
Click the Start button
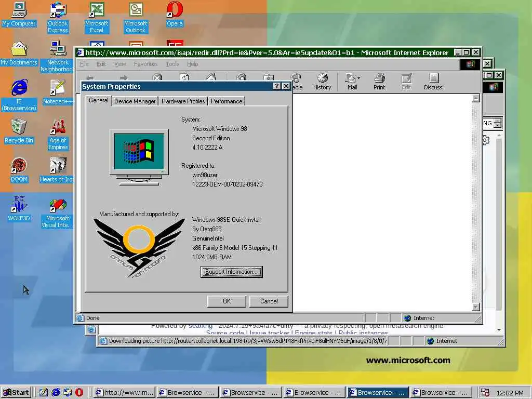pyautogui.click(x=16, y=393)
